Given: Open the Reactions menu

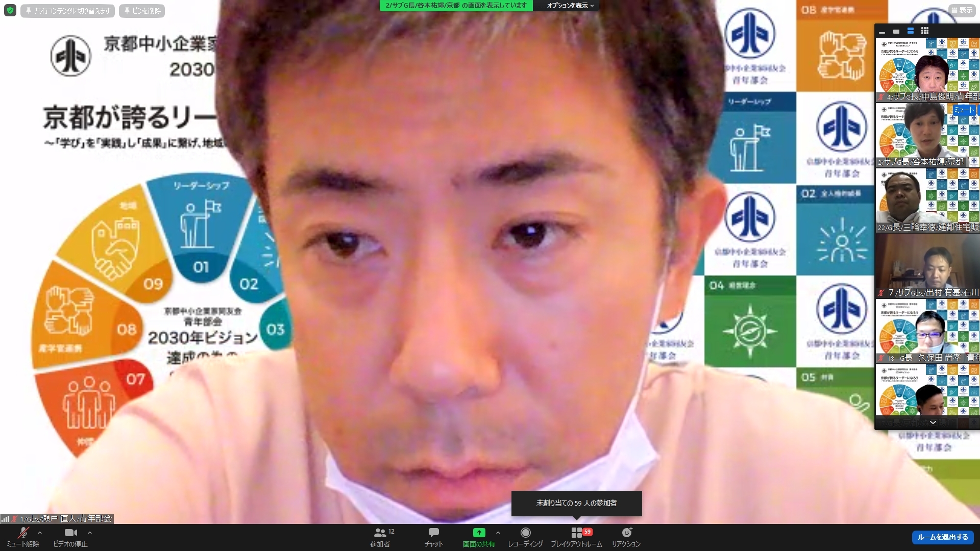Looking at the screenshot, I should (x=626, y=537).
